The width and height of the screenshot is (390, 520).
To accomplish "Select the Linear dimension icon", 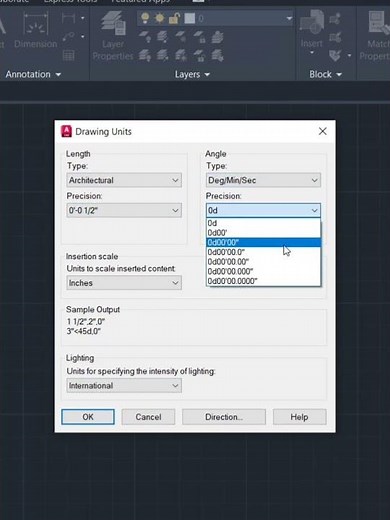I will (68, 18).
